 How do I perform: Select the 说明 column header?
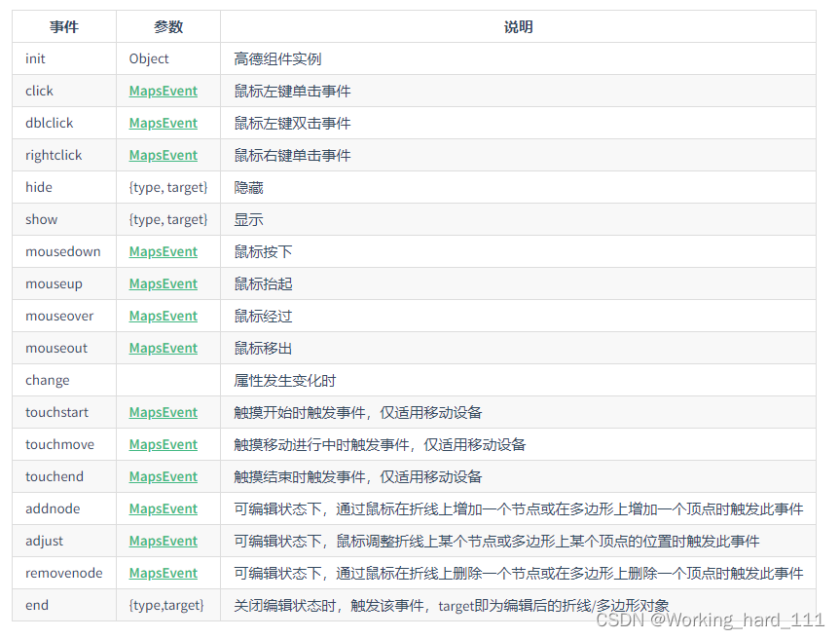(x=518, y=27)
